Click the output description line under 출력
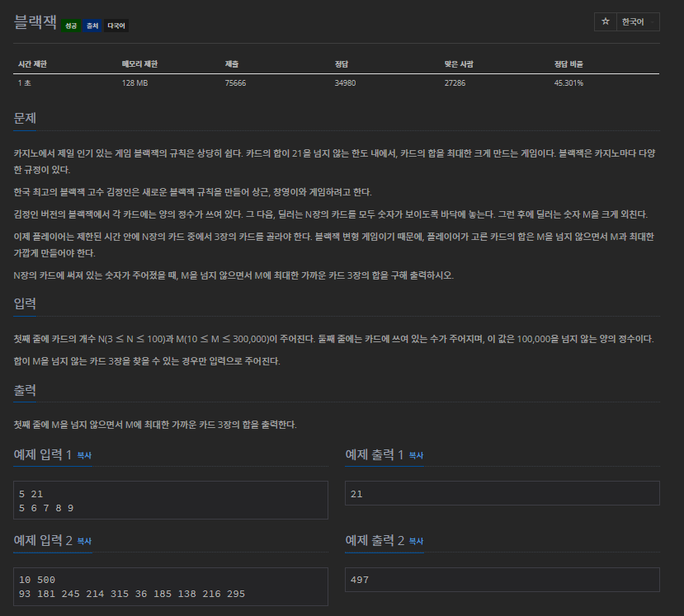The image size is (684, 616). click(155, 425)
